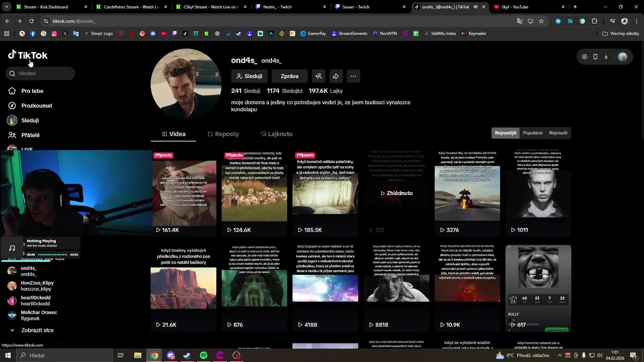Open the DeepL Logo bookmark
This screenshot has width=644, height=362.
click(x=99, y=34)
